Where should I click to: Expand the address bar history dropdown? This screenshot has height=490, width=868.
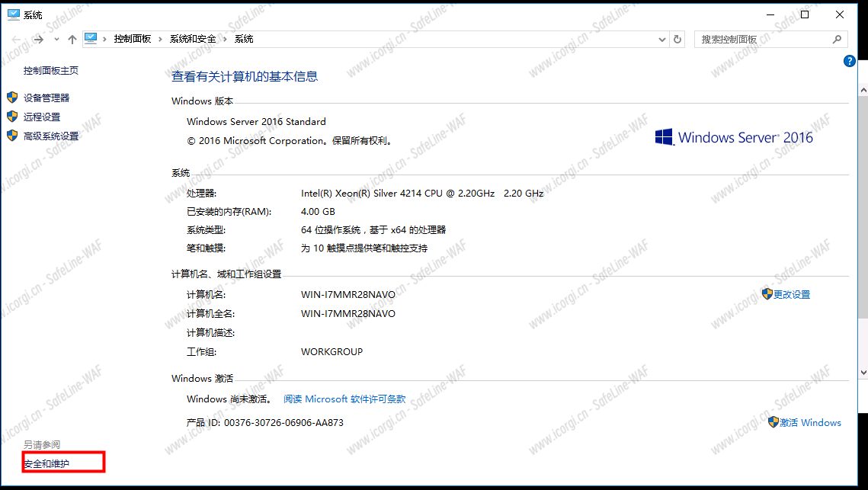point(662,40)
